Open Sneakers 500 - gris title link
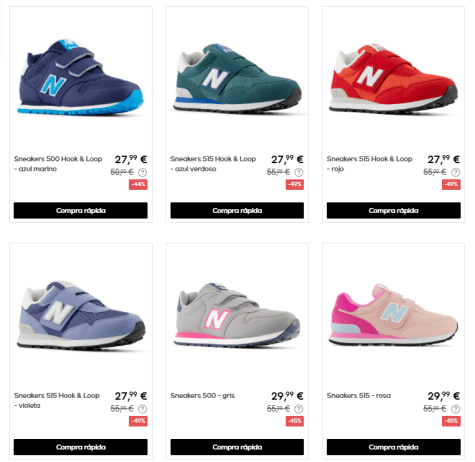The height and width of the screenshot is (462, 475). (202, 396)
